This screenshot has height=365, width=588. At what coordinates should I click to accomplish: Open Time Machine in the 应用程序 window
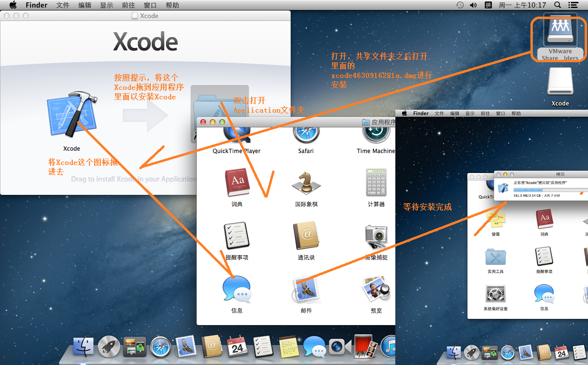point(376,134)
